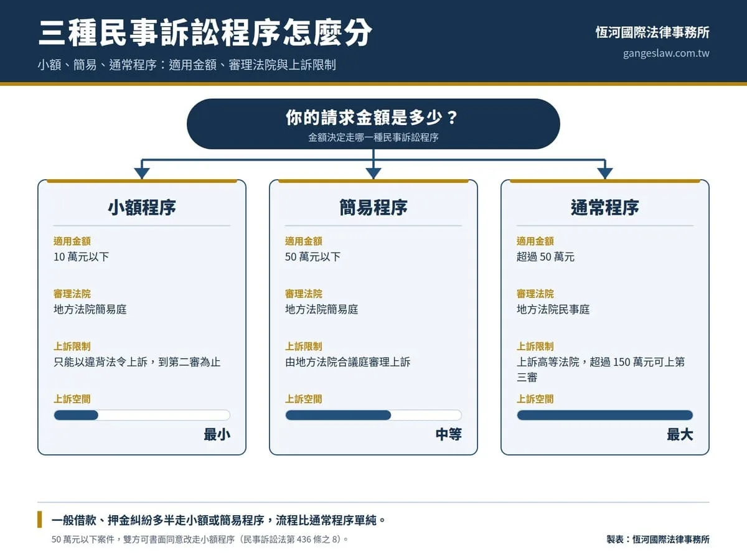747x560 pixels.
Task: Click the text 由地方法院合議庭審理上訴
Action: coord(348,362)
